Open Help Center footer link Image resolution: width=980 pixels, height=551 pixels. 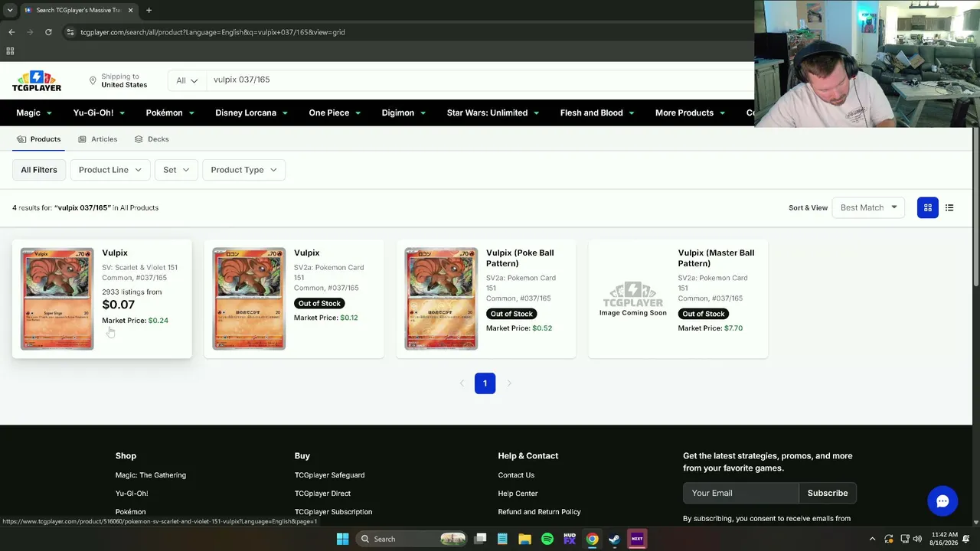pos(518,494)
